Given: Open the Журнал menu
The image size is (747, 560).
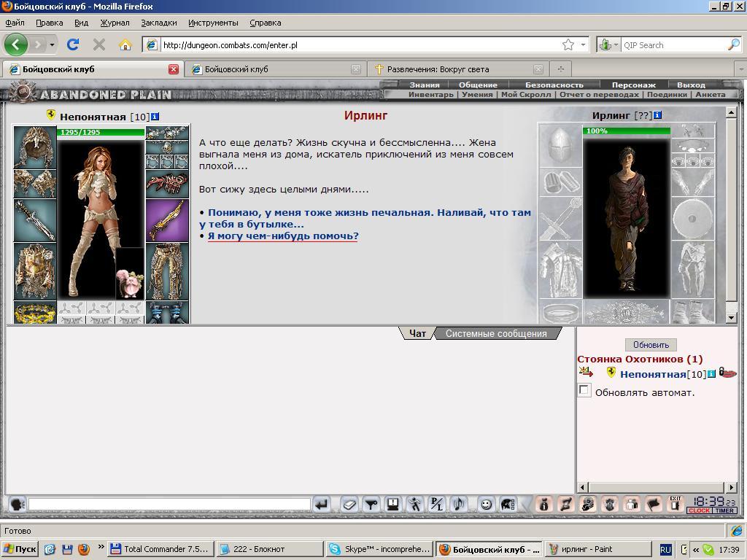Looking at the screenshot, I should click(x=115, y=23).
